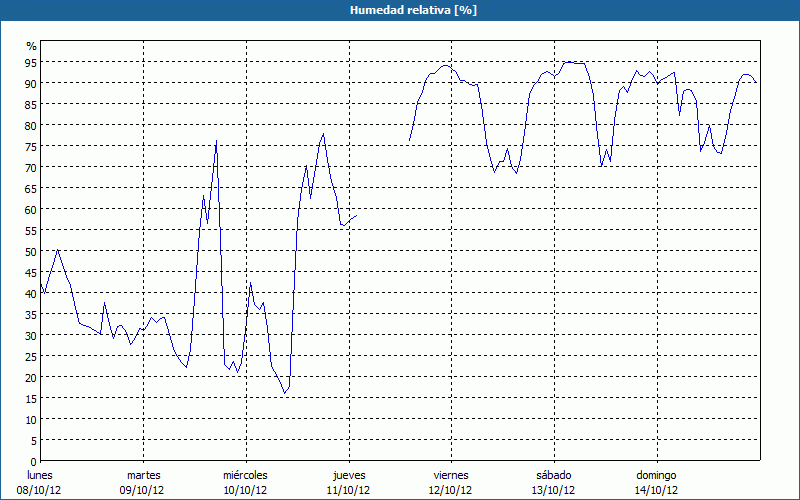
Task: Select the 'martes' day label
Action: 144,475
